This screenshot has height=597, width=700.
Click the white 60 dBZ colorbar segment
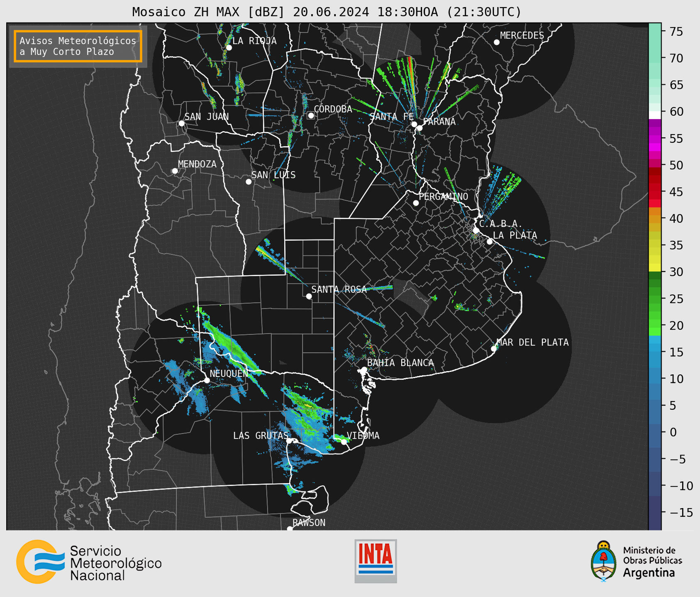(655, 115)
